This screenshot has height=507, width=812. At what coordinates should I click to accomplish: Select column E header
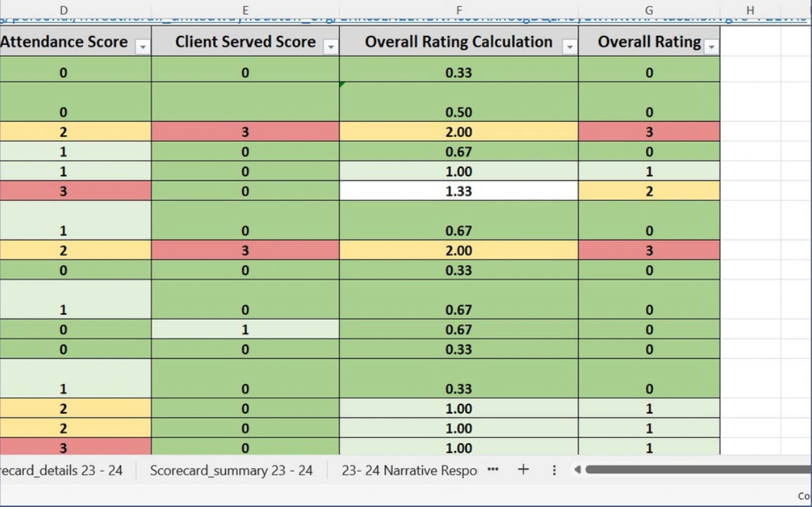[x=246, y=11]
